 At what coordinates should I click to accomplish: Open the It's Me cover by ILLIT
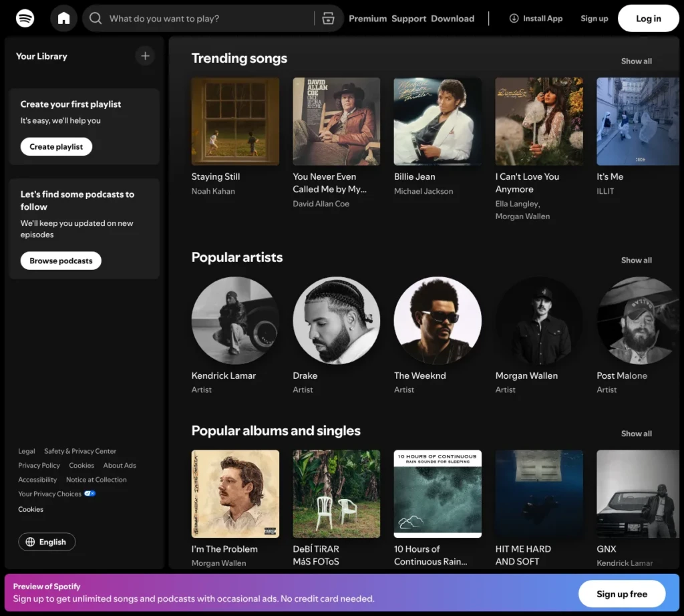pyautogui.click(x=638, y=122)
